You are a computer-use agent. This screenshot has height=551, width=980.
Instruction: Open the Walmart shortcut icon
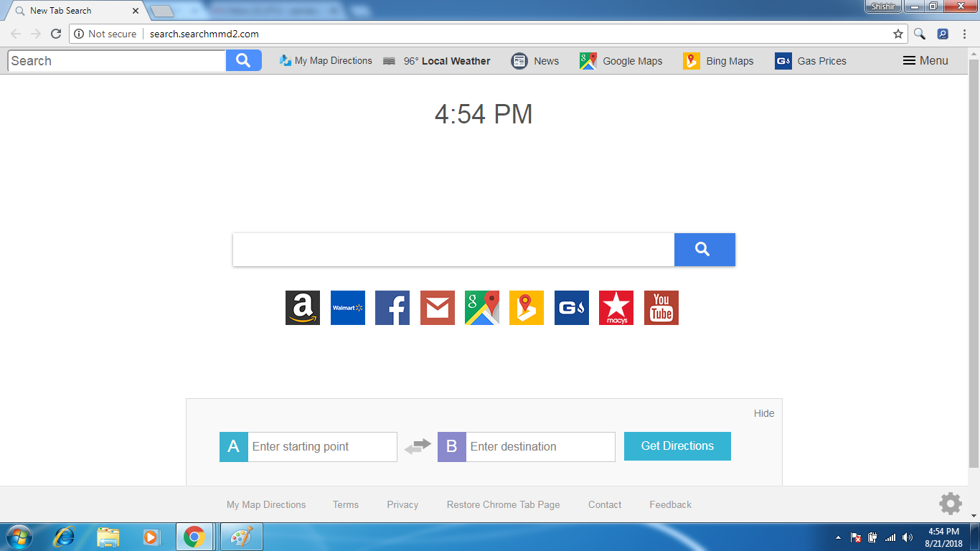pos(347,307)
